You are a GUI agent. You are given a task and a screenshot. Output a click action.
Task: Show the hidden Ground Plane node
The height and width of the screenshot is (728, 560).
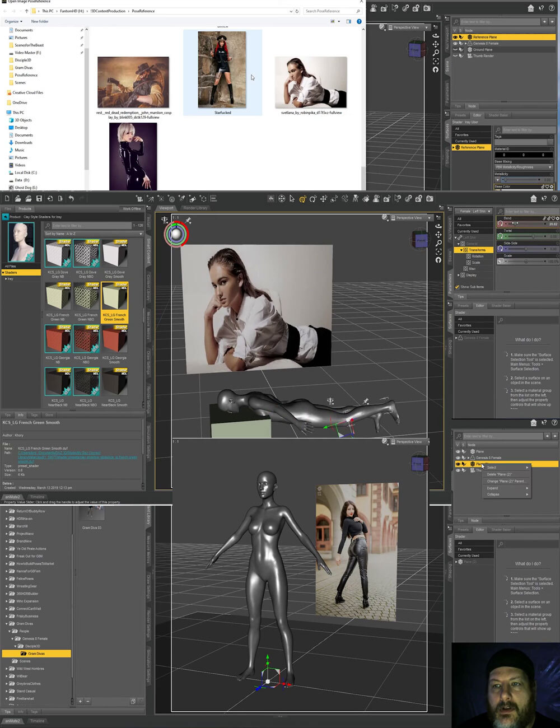click(455, 49)
